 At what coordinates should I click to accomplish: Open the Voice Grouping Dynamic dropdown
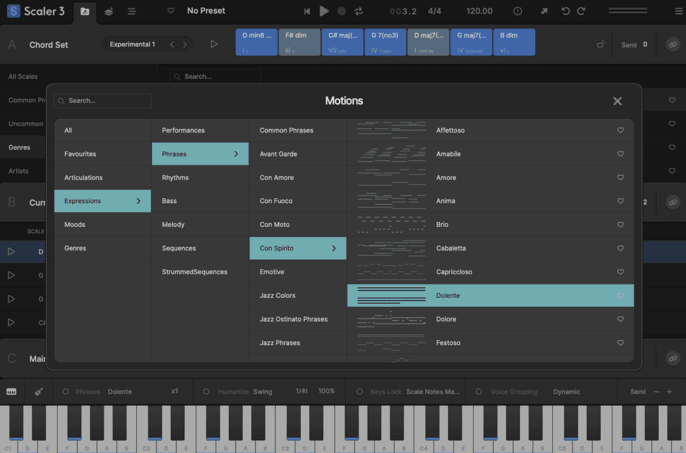565,391
